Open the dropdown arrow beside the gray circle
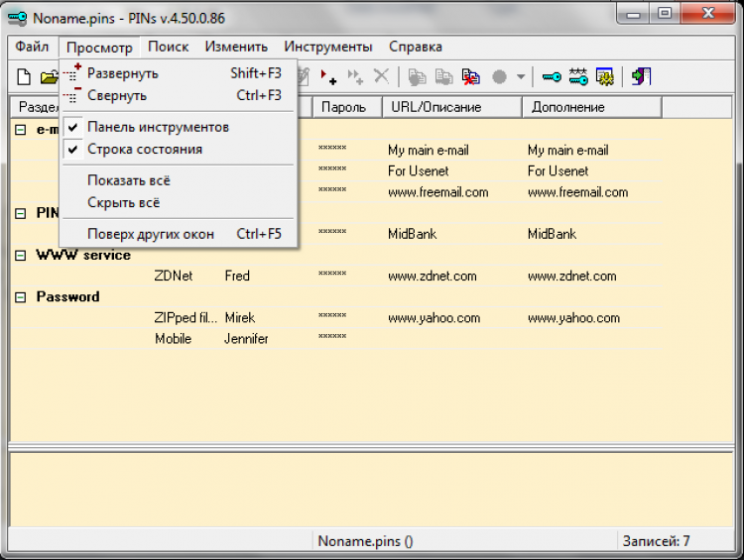This screenshot has width=744, height=560. (x=521, y=77)
